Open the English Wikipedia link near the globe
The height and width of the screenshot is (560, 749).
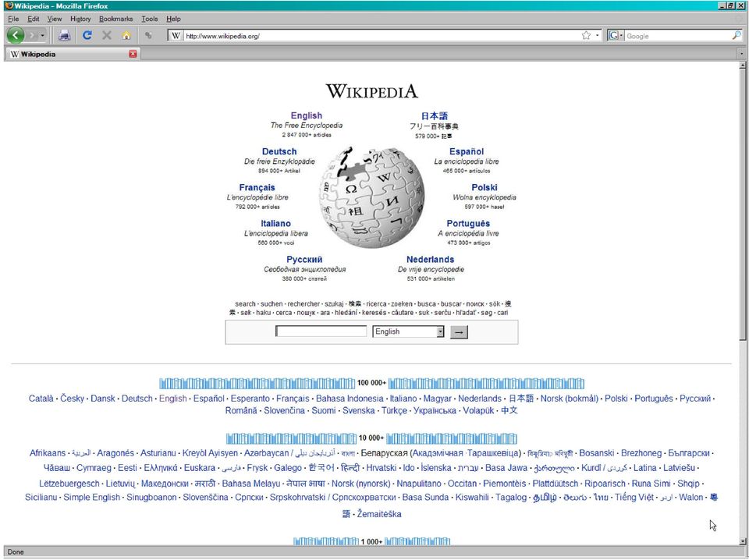click(306, 115)
